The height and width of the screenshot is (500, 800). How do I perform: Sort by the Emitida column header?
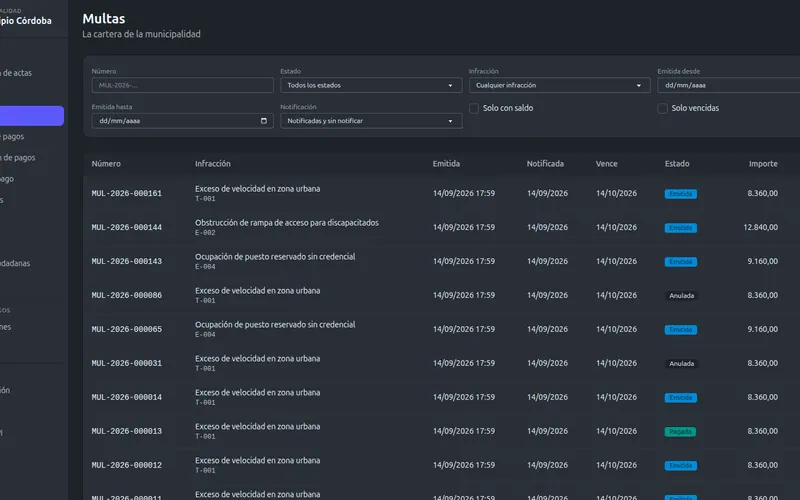coord(446,164)
